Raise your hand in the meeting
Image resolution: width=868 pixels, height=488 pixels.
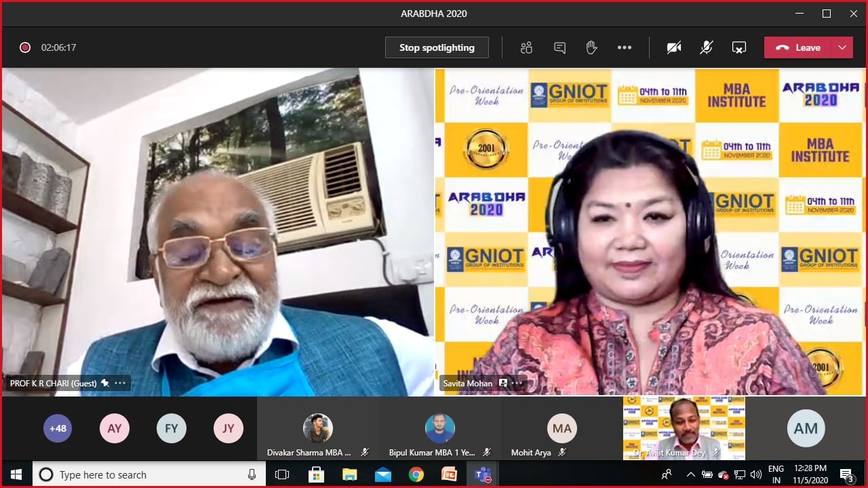[x=591, y=47]
